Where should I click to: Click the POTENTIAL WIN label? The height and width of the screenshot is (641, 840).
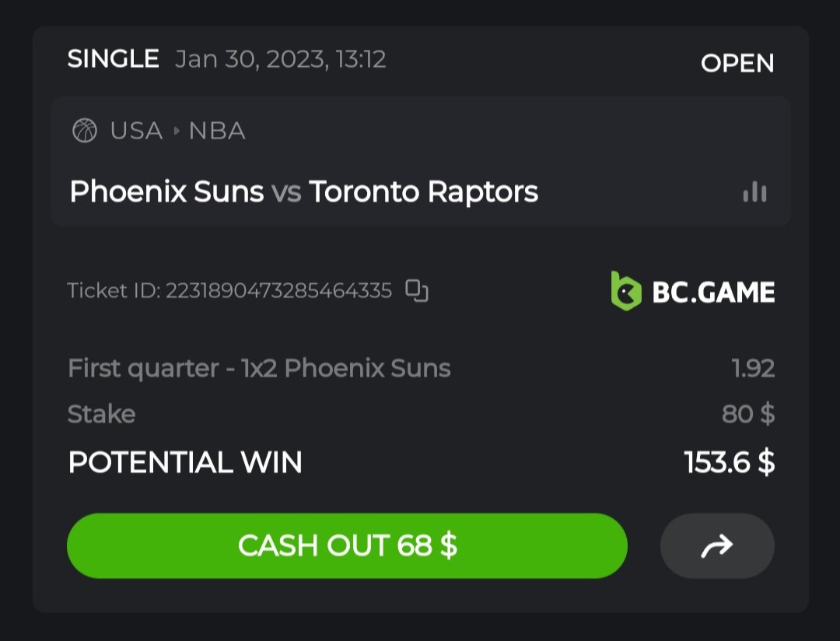185,463
